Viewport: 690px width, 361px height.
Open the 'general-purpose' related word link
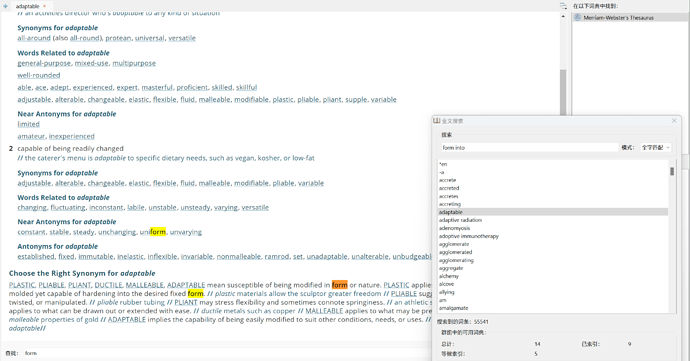click(44, 63)
